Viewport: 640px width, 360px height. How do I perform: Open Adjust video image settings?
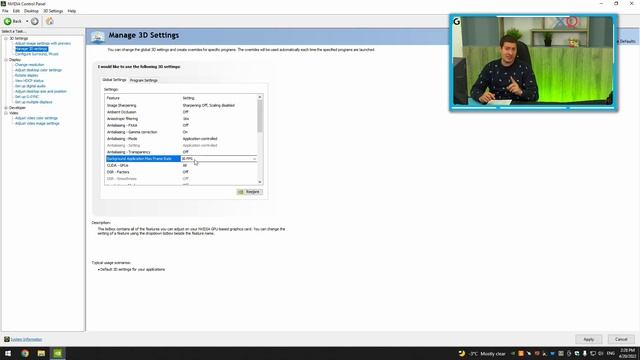click(37, 123)
